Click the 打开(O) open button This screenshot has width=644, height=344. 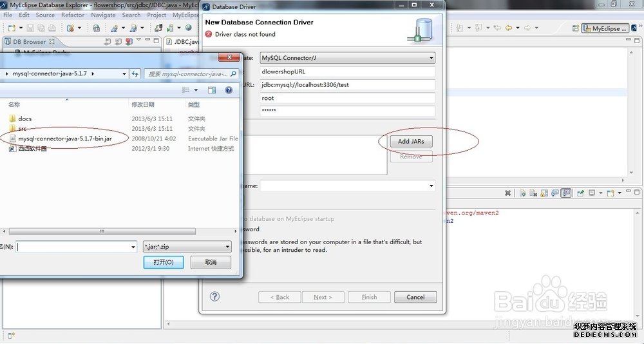coord(164,262)
